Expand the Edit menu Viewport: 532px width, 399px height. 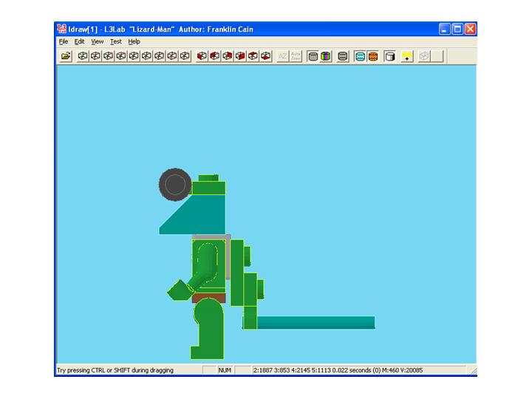[80, 42]
